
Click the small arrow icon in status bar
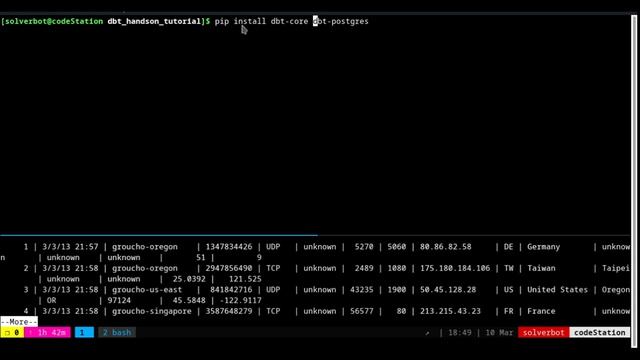pos(427,333)
